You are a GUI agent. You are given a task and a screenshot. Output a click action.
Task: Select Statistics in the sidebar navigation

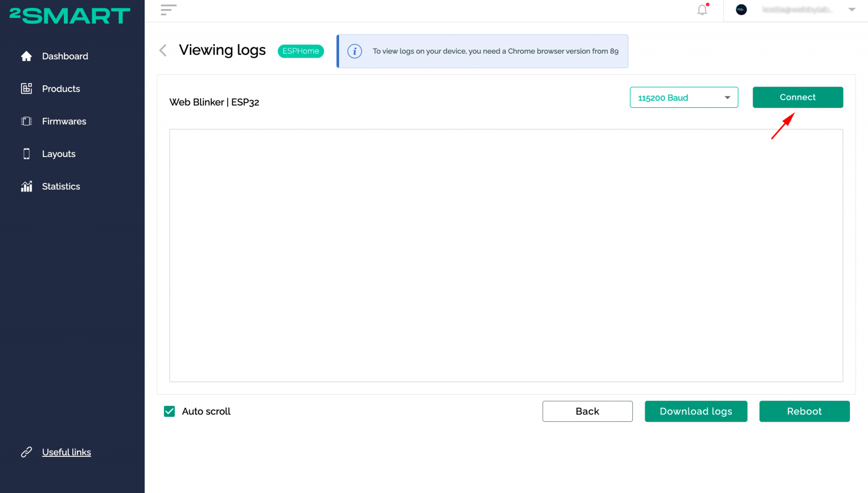point(61,186)
